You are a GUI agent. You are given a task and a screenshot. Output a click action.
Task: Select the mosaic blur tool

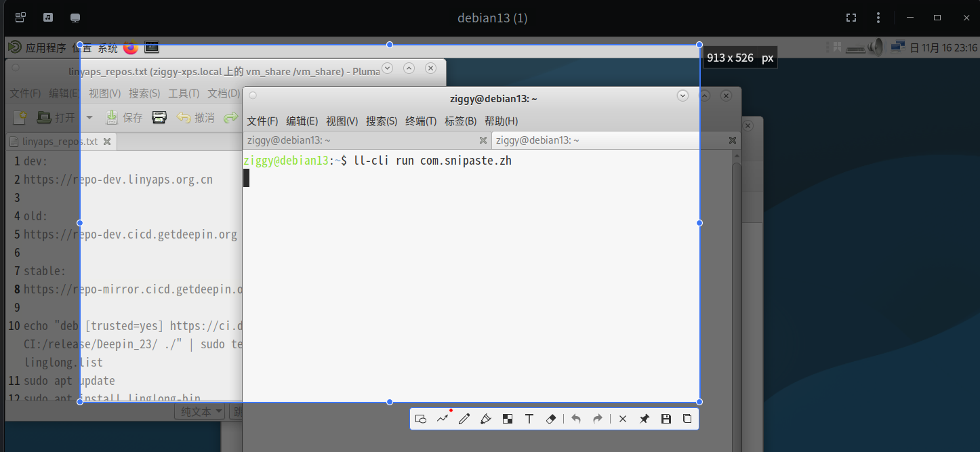(508, 419)
